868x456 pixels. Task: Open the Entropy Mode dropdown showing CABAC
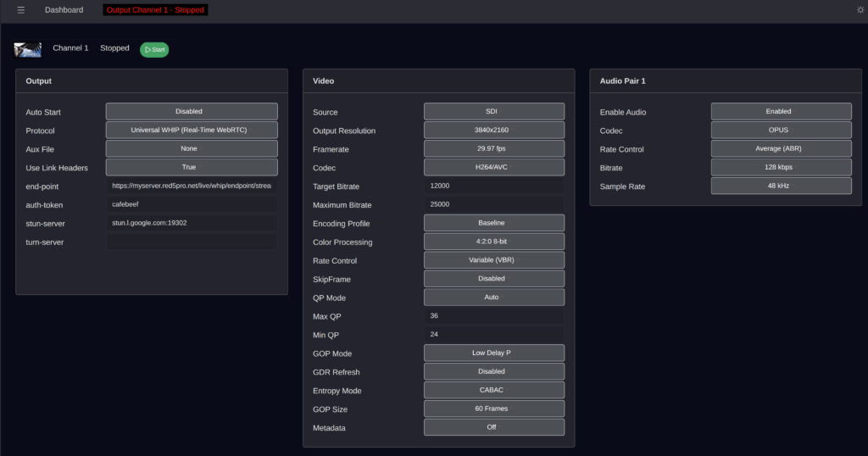click(x=494, y=390)
